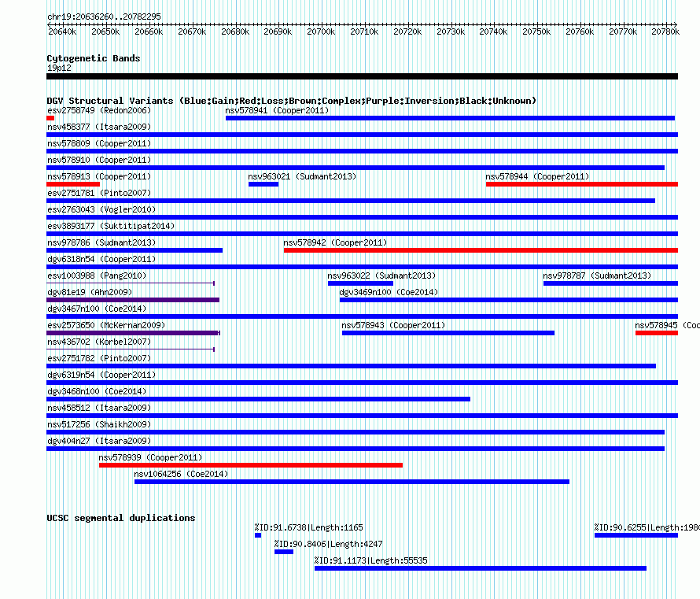The width and height of the screenshot is (700, 599).
Task: Click the DGV Structural Variants track title
Action: click(292, 101)
